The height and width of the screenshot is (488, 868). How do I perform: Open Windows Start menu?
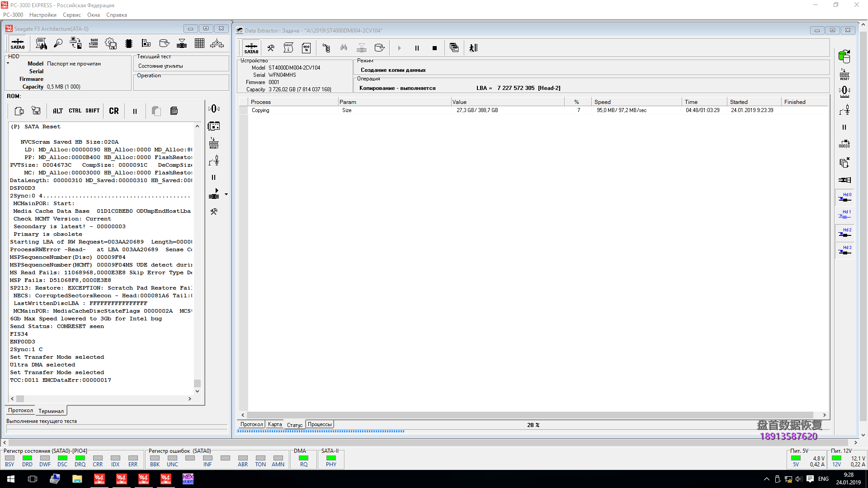(11, 479)
